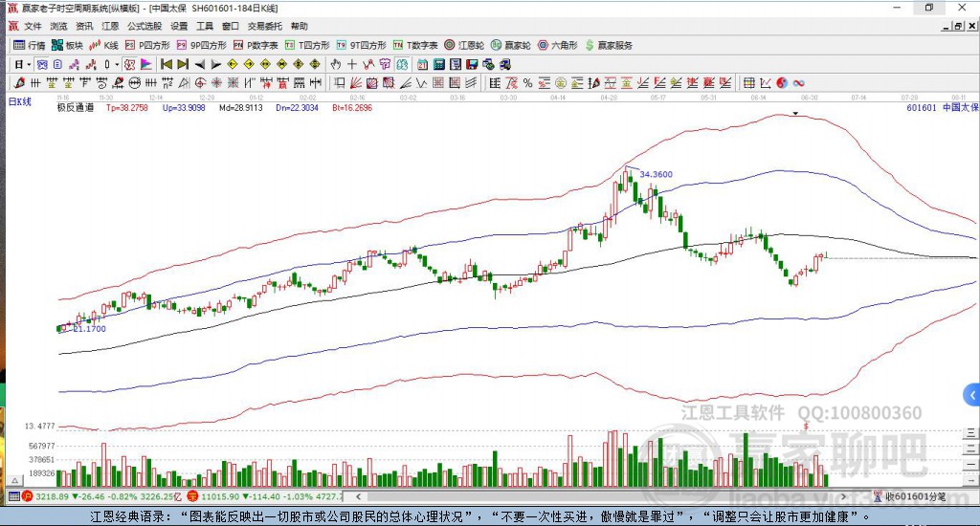Open the 窗口 menu
The image size is (980, 526).
pos(231,26)
